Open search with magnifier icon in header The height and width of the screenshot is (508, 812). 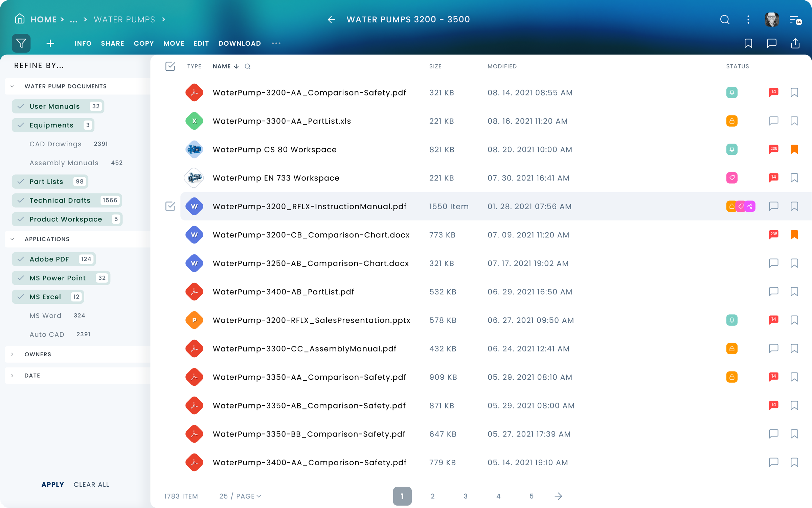(x=724, y=20)
